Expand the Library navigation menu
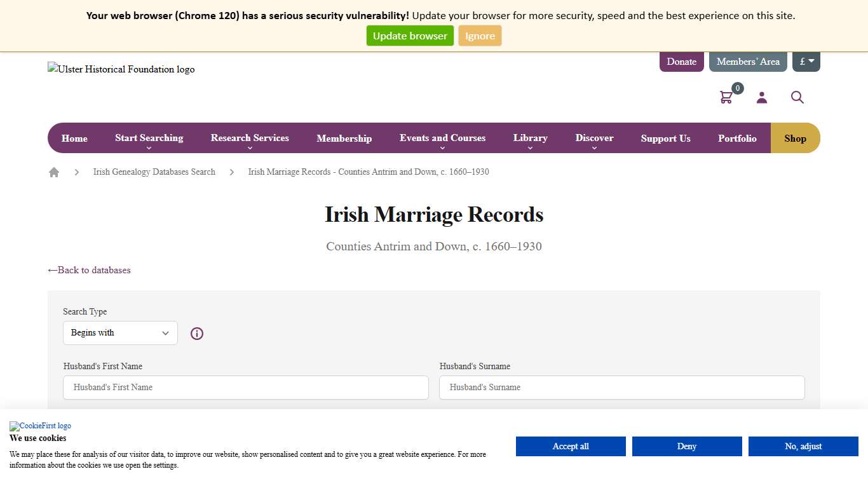The image size is (868, 488). pos(530,138)
